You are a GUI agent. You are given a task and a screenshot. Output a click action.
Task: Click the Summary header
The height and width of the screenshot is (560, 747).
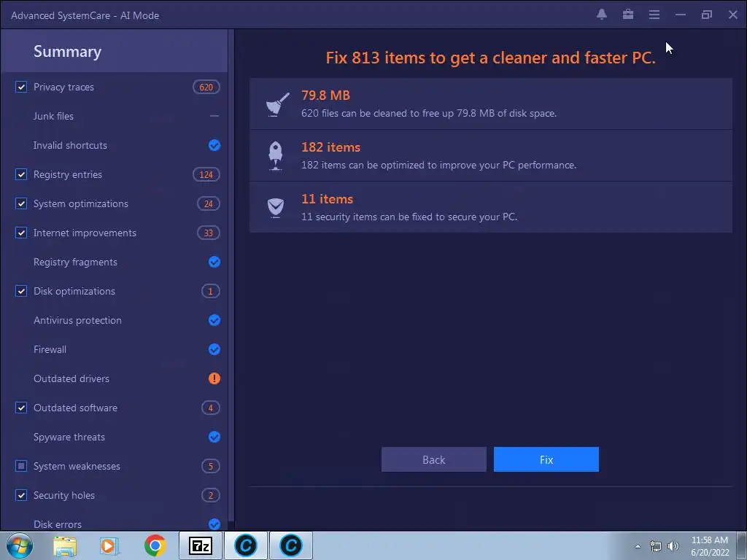[115, 51]
